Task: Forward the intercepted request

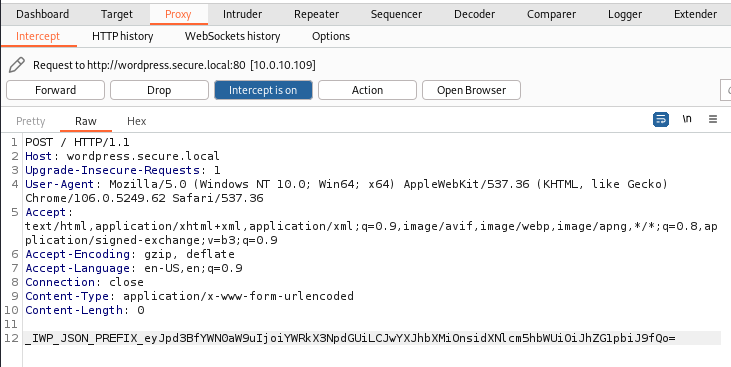Action: (55, 90)
